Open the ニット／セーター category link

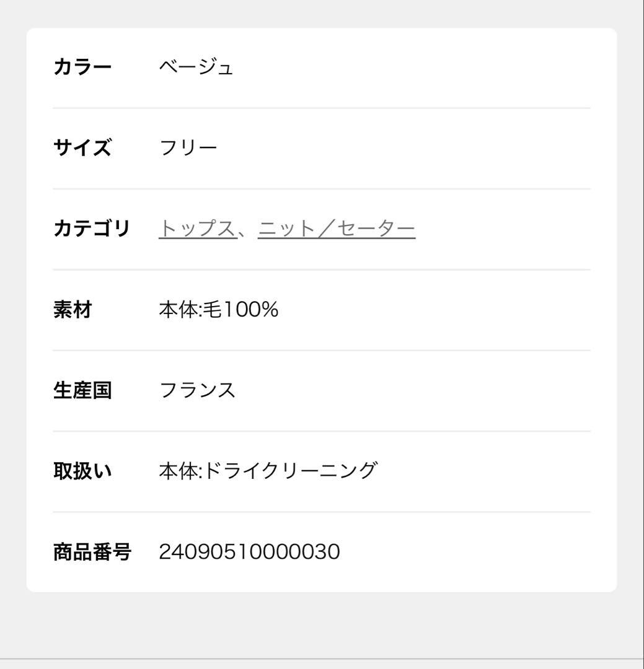pos(336,229)
